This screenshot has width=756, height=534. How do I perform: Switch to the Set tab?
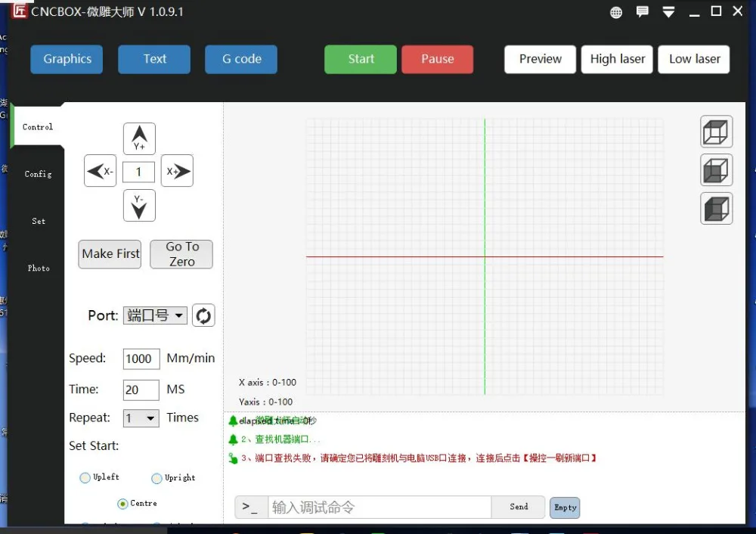[x=38, y=221]
